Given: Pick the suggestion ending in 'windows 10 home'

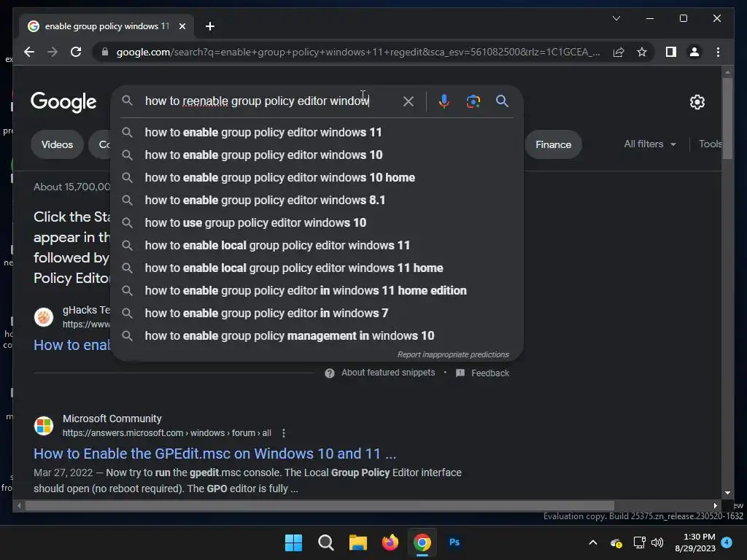Looking at the screenshot, I should [x=317, y=178].
